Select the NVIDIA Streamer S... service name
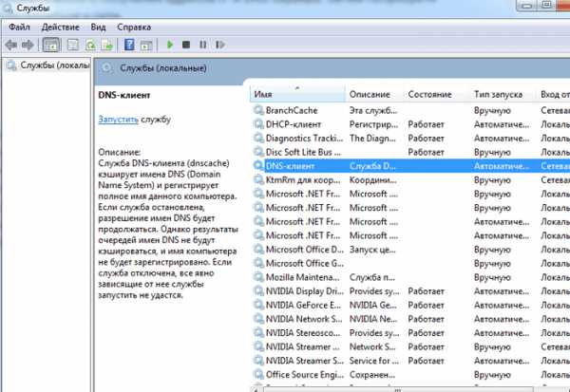The height and width of the screenshot is (392, 570). (305, 361)
